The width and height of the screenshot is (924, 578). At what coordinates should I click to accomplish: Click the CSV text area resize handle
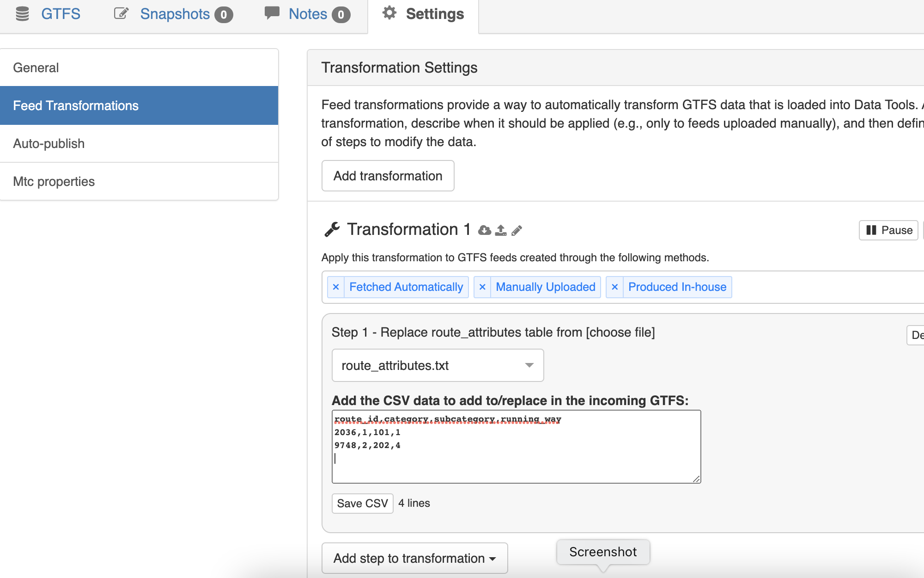tap(696, 479)
